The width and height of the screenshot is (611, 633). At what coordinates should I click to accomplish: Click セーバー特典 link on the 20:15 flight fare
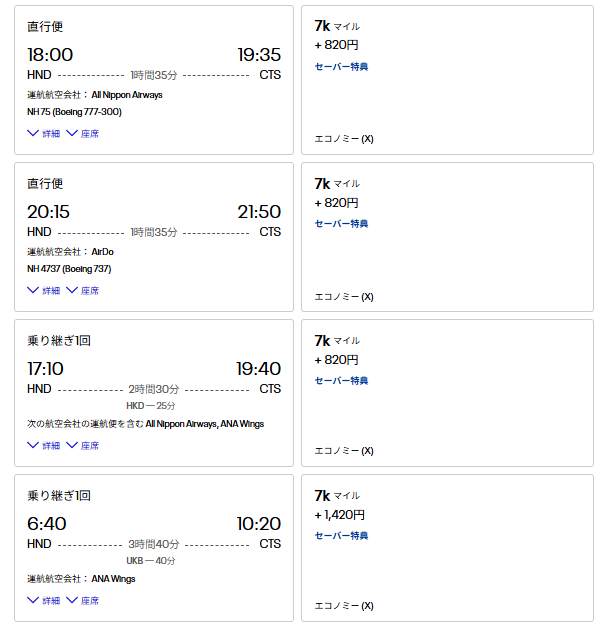pyautogui.click(x=341, y=224)
